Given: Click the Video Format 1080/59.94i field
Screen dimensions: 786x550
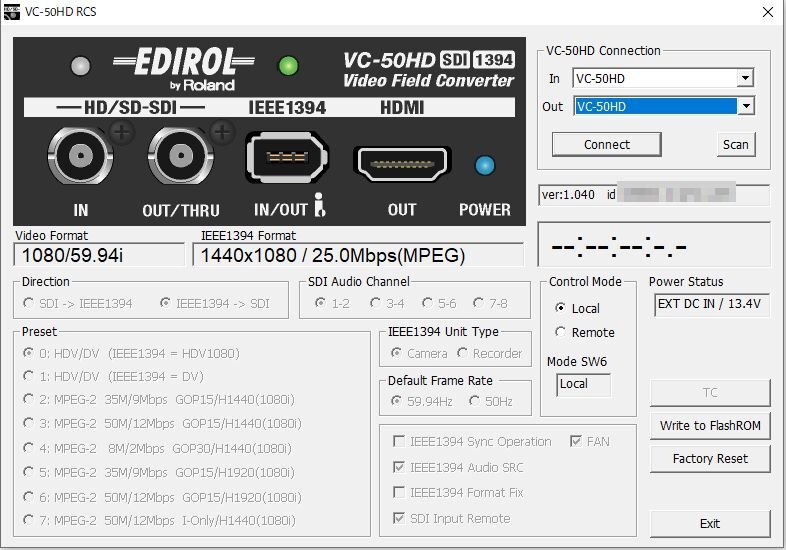Looking at the screenshot, I should (x=99, y=255).
